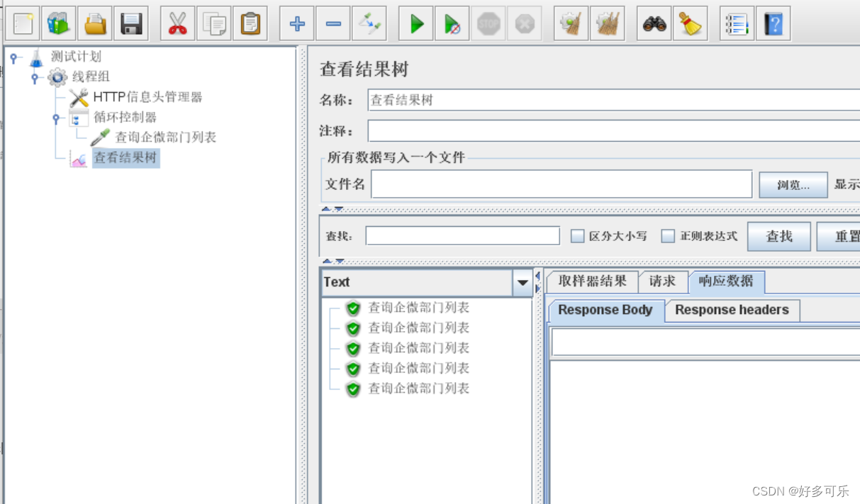Click the New test plan icon

click(x=23, y=24)
